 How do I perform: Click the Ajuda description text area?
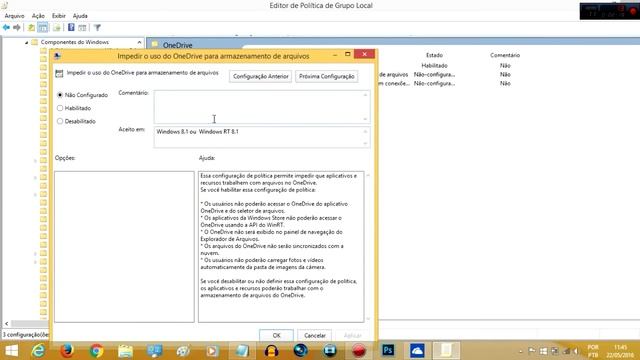coord(281,247)
